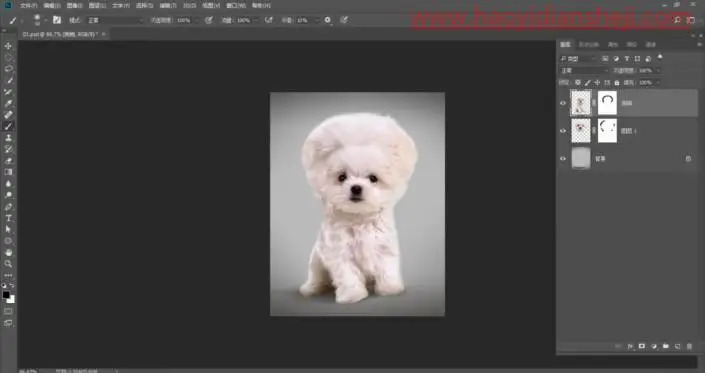705x373 pixels.
Task: Enable airbrush-style build-up effect
Action: tap(269, 20)
